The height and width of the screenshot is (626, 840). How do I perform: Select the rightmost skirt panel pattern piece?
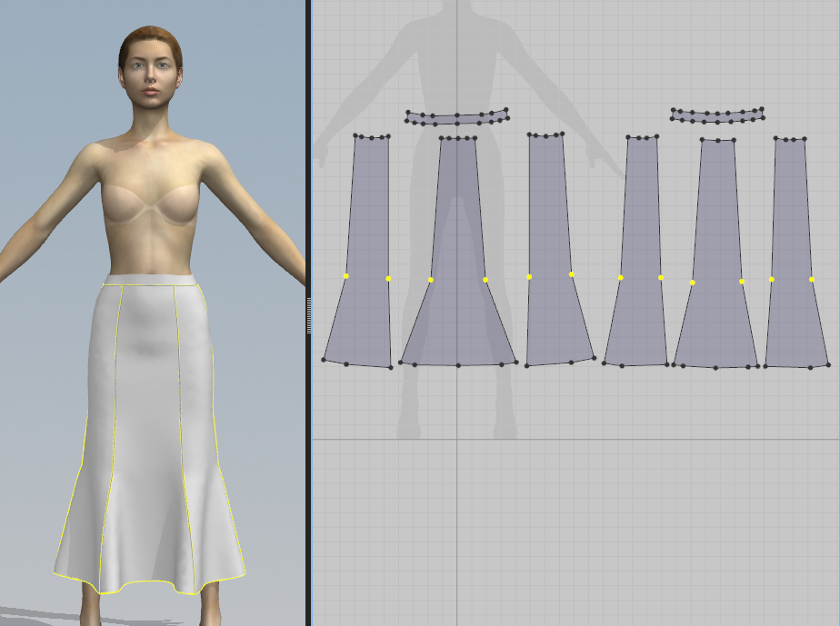792,252
